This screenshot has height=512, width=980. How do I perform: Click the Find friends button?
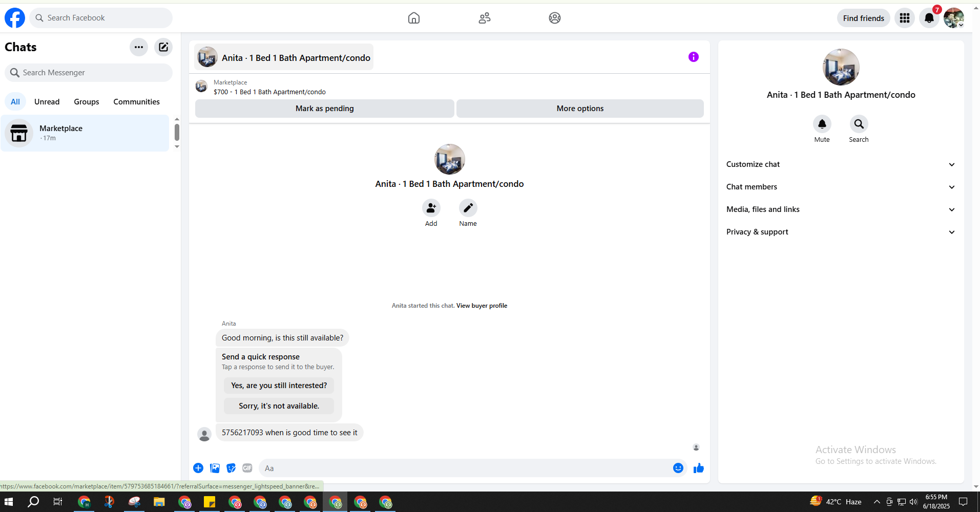click(864, 18)
